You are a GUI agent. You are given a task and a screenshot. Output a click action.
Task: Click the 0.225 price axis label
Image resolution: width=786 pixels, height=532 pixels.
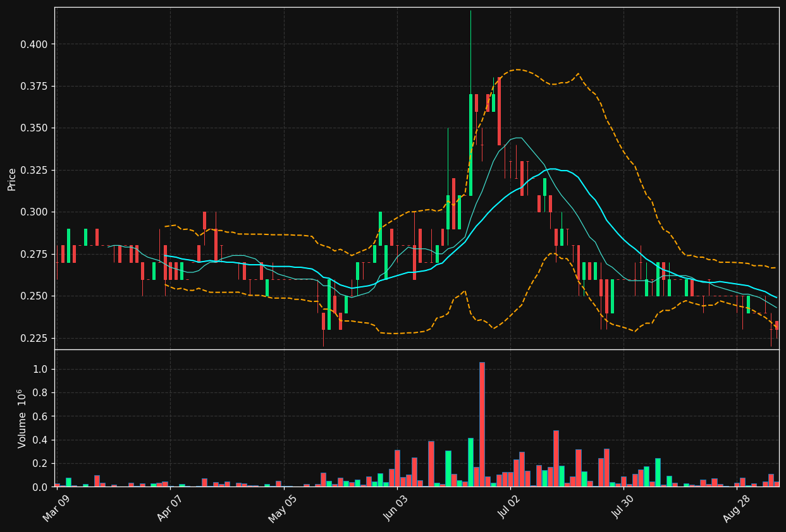[35, 338]
